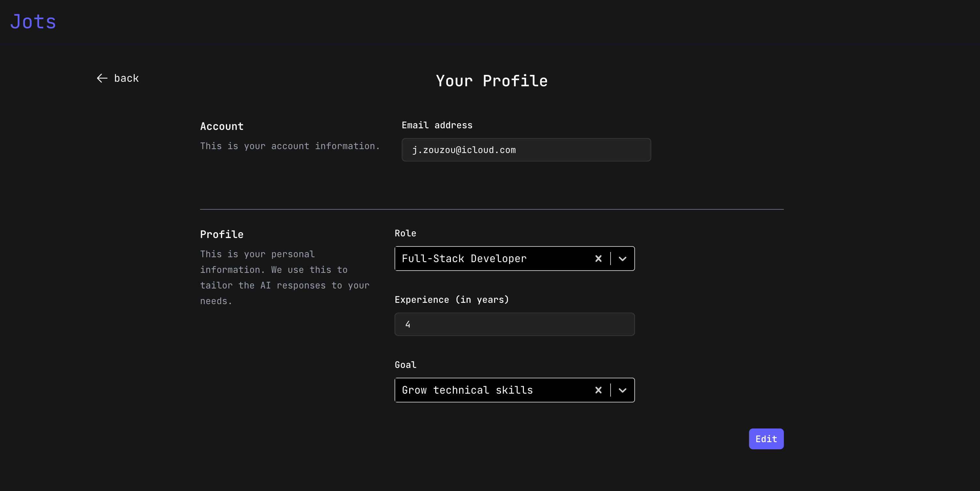Clear the Role selection with X icon

pos(598,259)
